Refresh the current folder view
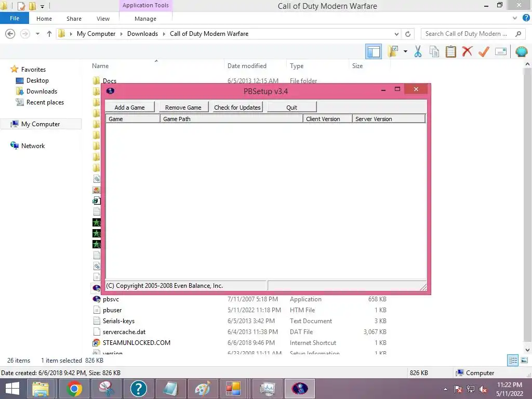The width and height of the screenshot is (532, 399). pos(408,34)
